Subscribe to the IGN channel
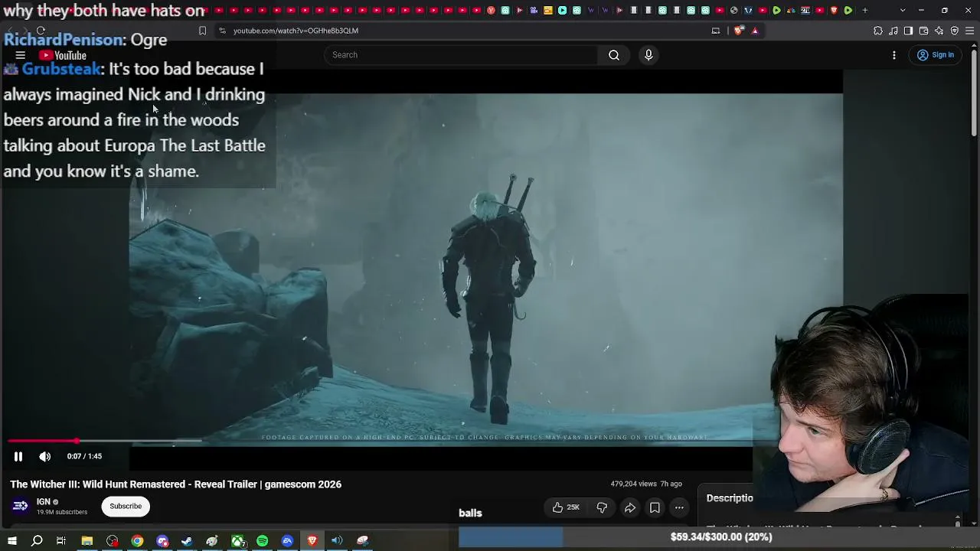 [x=126, y=506]
